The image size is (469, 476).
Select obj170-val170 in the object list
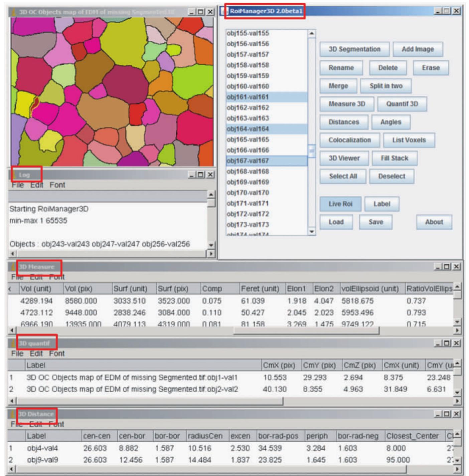point(267,193)
